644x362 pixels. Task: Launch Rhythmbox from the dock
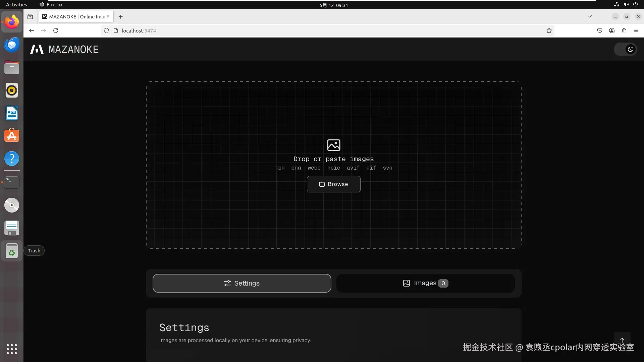(x=12, y=90)
